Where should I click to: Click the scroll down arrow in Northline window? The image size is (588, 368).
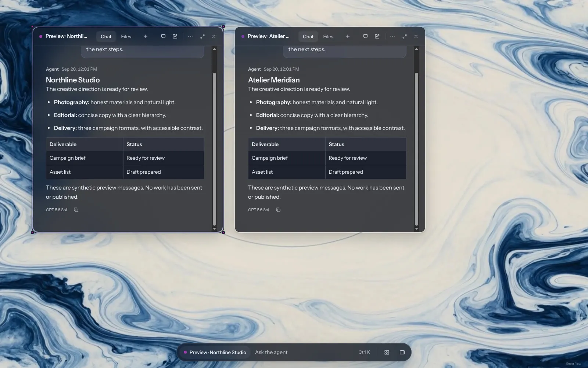tap(214, 229)
